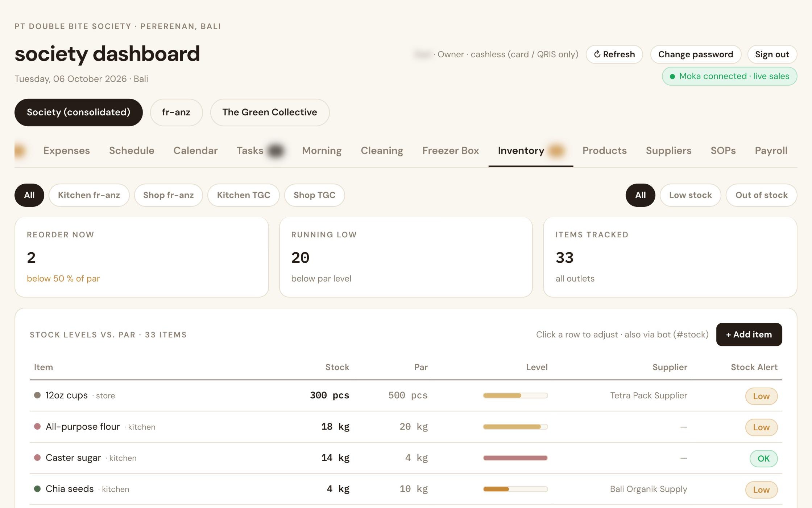Click the Reorder Now card
The width and height of the screenshot is (812, 508).
tap(141, 257)
